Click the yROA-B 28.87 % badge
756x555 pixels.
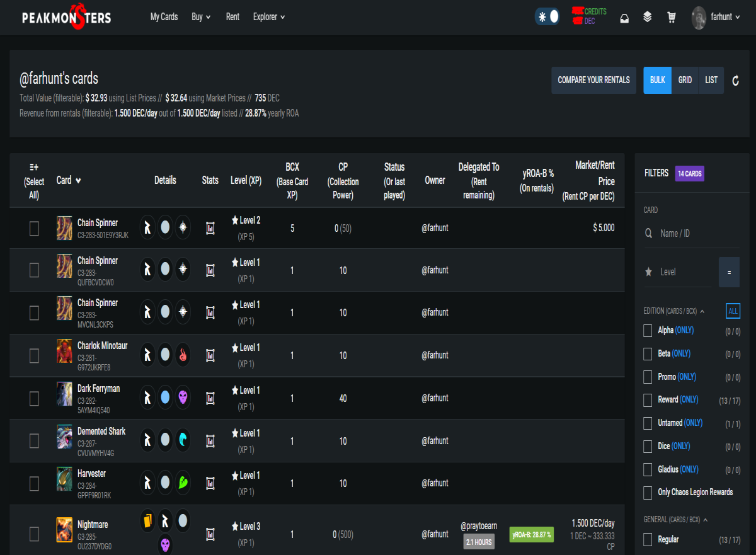coord(532,534)
